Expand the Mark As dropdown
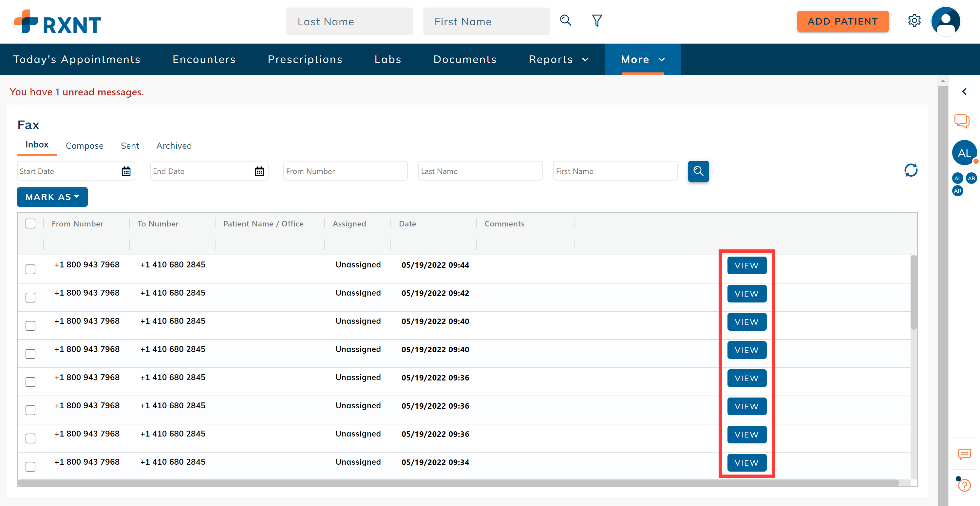Viewport: 980px width, 506px height. pyautogui.click(x=52, y=197)
